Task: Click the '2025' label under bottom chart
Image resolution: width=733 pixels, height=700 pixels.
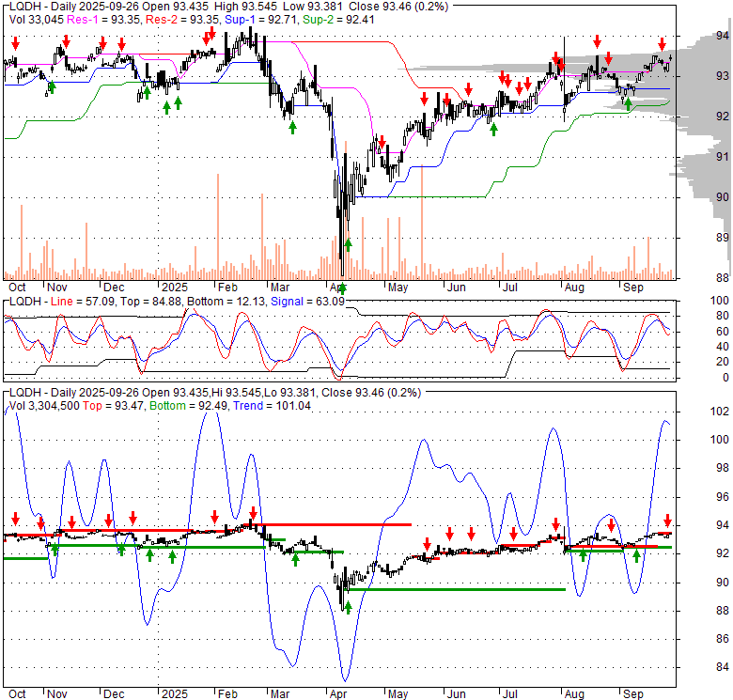Action: tap(175, 694)
